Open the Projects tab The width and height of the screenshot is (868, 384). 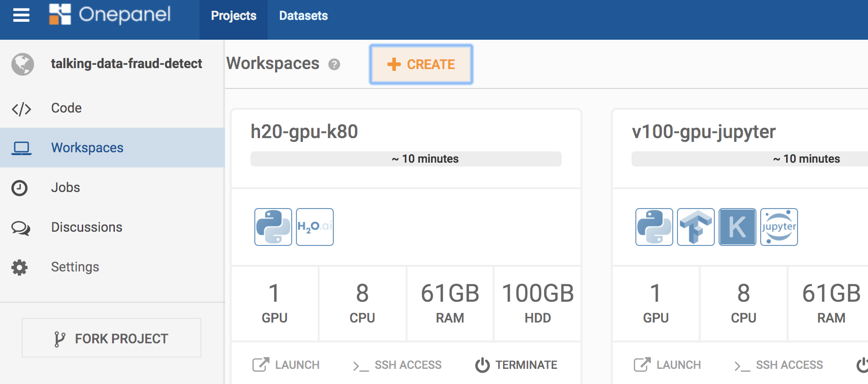coord(234,16)
